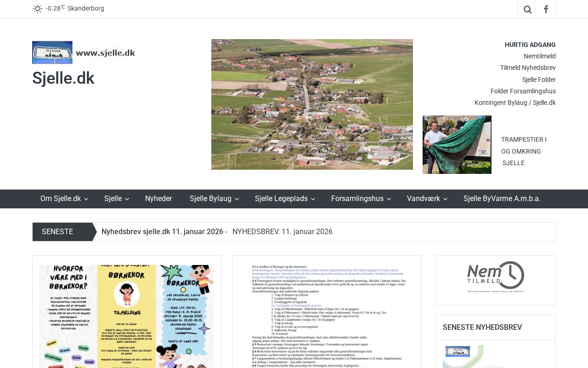This screenshot has height=368, width=588.
Task: Go to the Nyheder menu item
Action: [x=158, y=199]
